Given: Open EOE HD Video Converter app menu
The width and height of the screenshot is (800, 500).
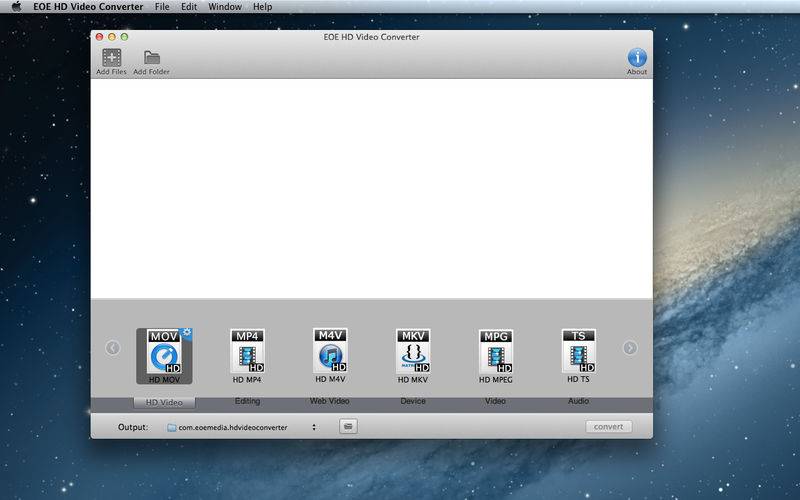Looking at the screenshot, I should click(x=88, y=7).
